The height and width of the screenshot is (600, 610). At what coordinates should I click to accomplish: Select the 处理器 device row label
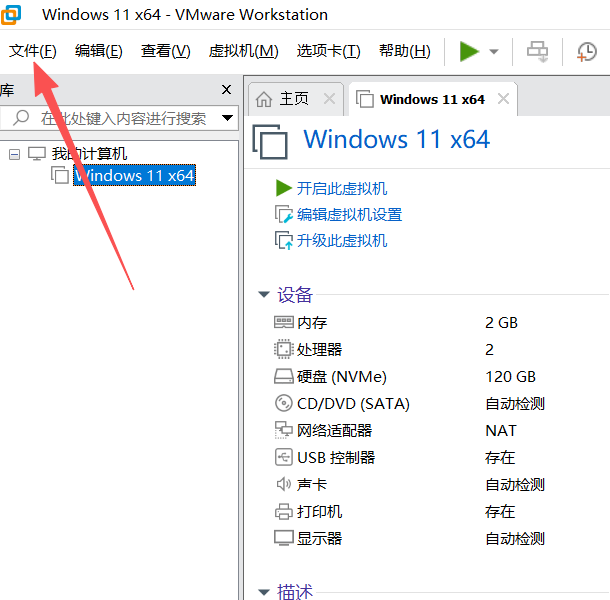319,349
